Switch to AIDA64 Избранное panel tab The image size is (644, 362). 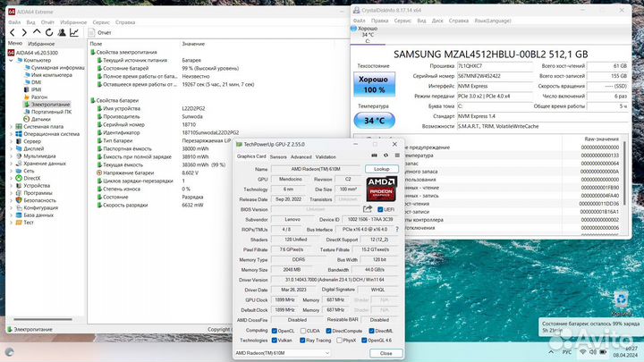pos(41,44)
